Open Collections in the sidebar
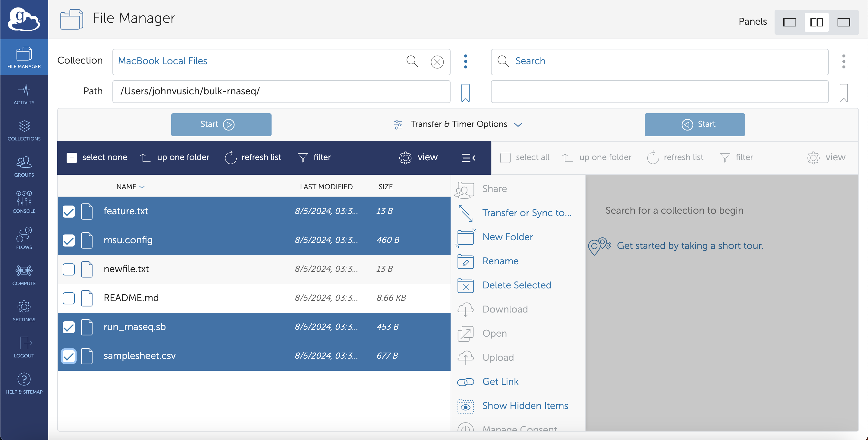Image resolution: width=868 pixels, height=440 pixels. [x=24, y=131]
